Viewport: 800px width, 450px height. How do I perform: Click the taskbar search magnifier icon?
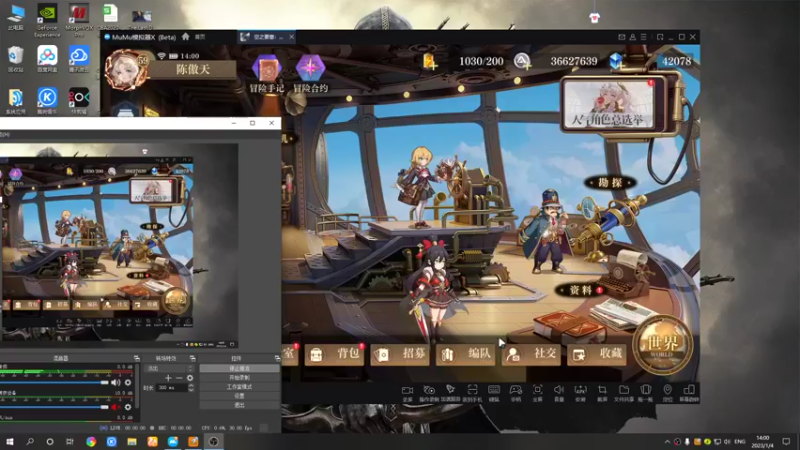pyautogui.click(x=30, y=441)
